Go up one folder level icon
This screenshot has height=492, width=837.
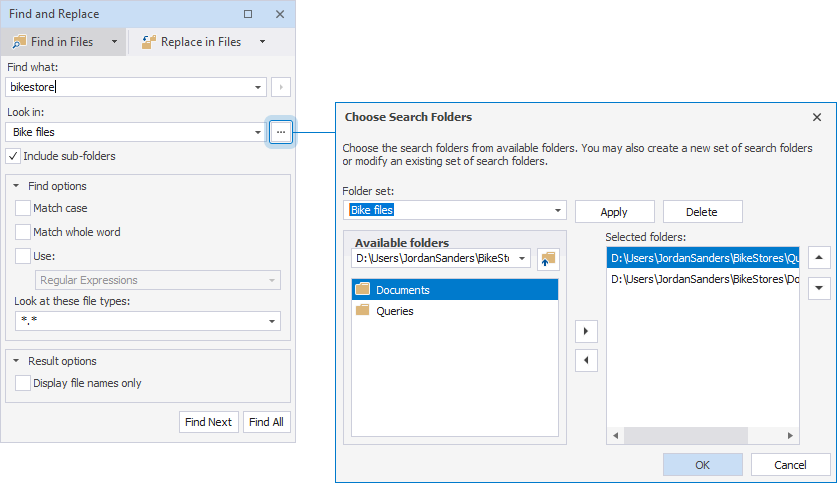tap(548, 259)
